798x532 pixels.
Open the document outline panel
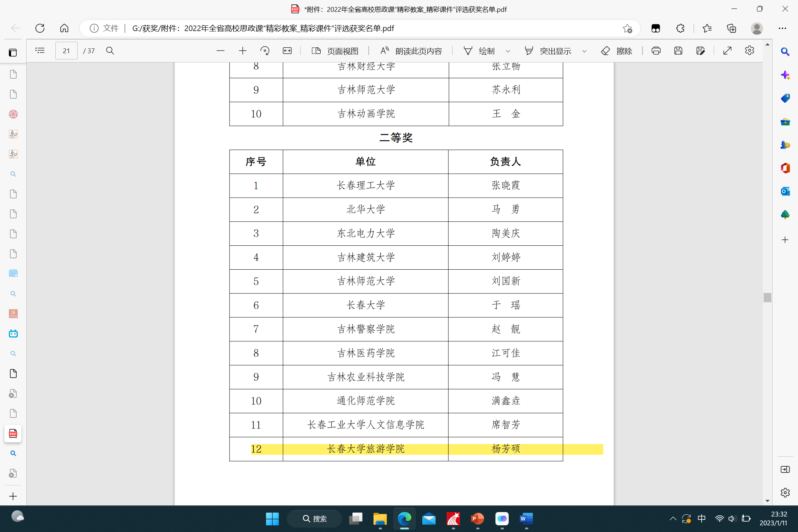[x=40, y=51]
